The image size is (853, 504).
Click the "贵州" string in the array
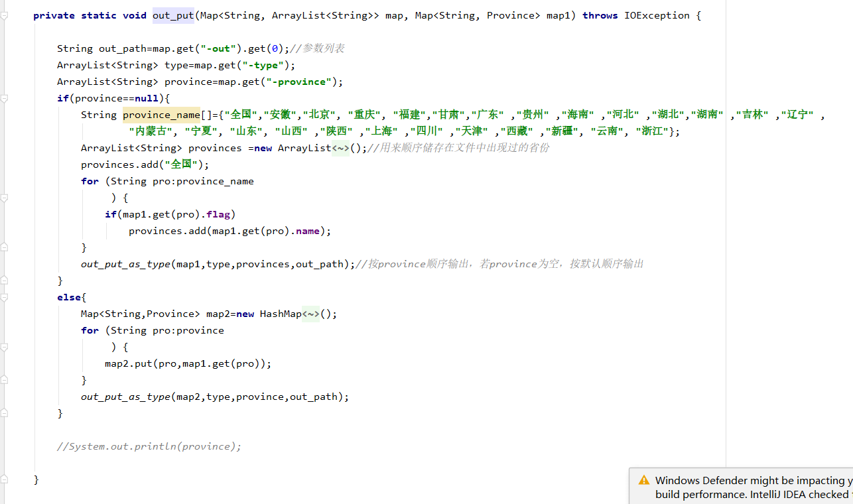point(532,115)
